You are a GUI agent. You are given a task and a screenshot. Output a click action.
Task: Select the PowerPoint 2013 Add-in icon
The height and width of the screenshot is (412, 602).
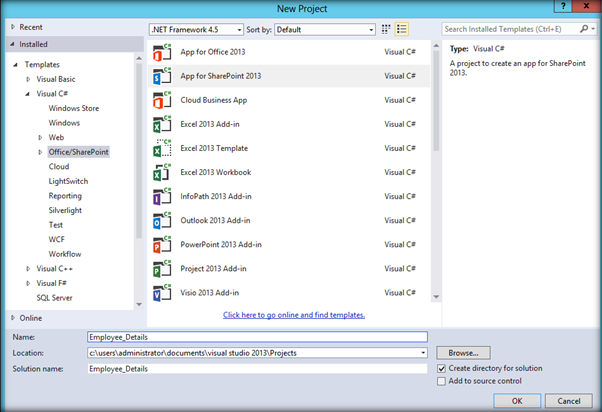coord(162,245)
